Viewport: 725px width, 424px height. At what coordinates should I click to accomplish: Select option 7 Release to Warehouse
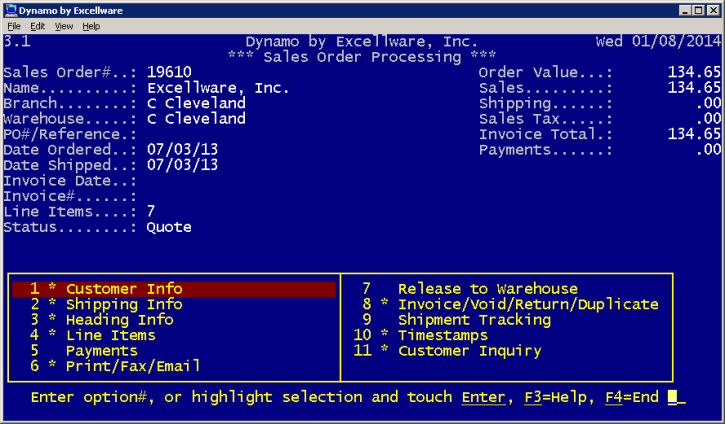click(x=470, y=289)
